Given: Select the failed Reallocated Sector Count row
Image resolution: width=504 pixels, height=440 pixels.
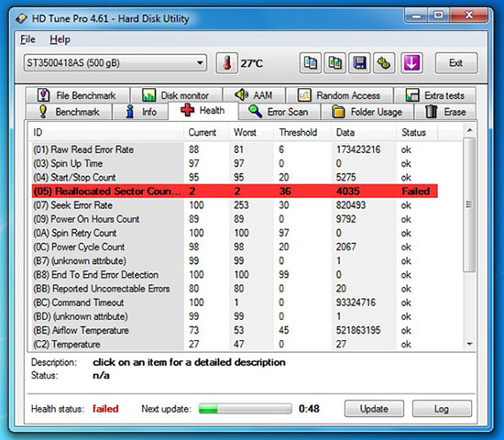Looking at the screenshot, I should [x=235, y=191].
